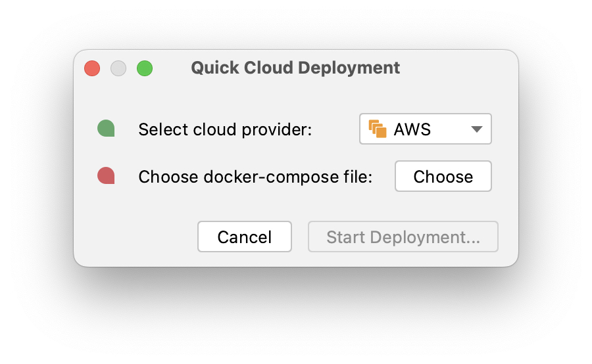Click the 'Select cloud provider:' label
Image resolution: width=592 pixels, height=364 pixels.
coord(225,129)
